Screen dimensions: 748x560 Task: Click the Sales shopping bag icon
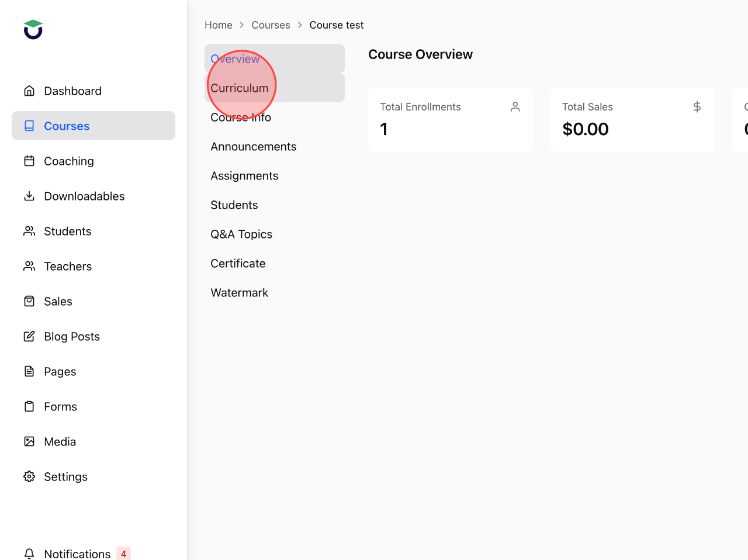point(29,301)
